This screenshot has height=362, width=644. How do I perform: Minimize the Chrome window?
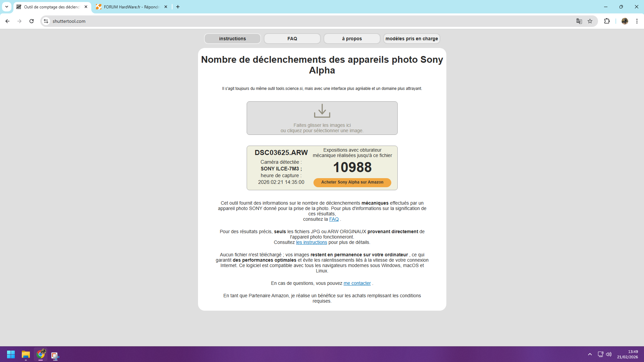point(606,7)
